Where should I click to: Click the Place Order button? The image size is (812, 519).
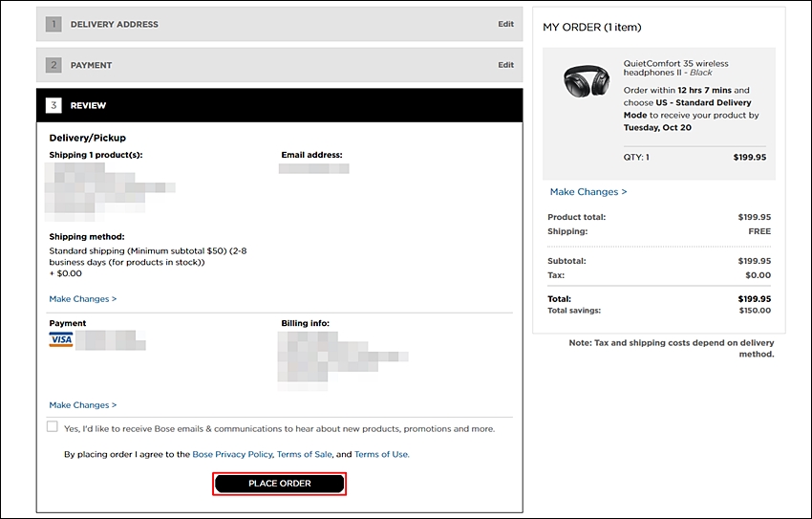280,484
